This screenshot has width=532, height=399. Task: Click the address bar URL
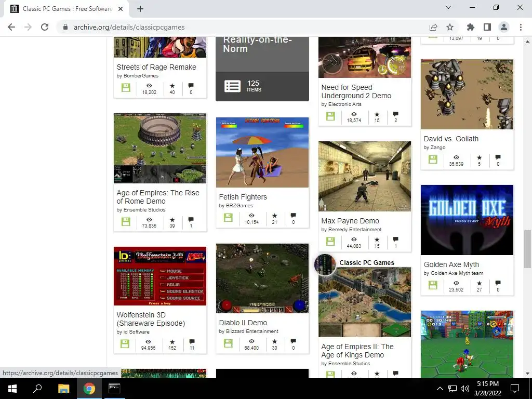tap(129, 27)
